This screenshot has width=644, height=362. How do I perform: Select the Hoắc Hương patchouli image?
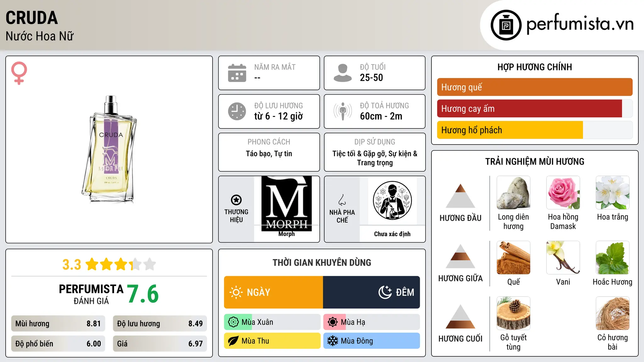pyautogui.click(x=613, y=258)
